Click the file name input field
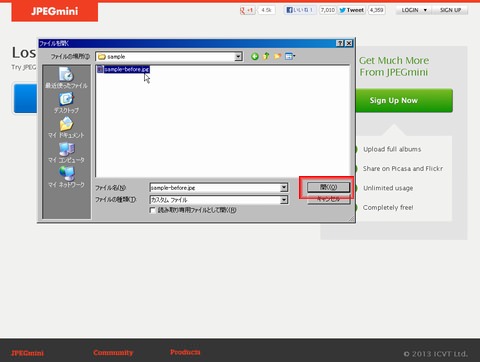 (215, 188)
